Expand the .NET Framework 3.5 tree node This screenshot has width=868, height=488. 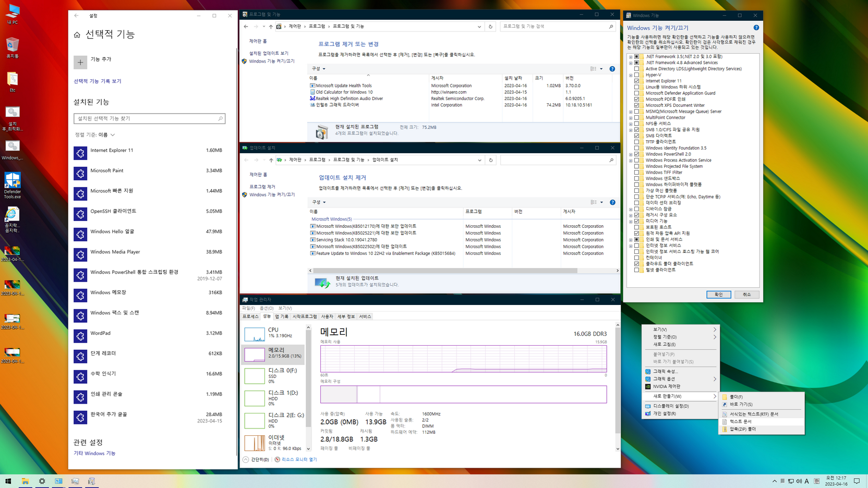click(631, 57)
